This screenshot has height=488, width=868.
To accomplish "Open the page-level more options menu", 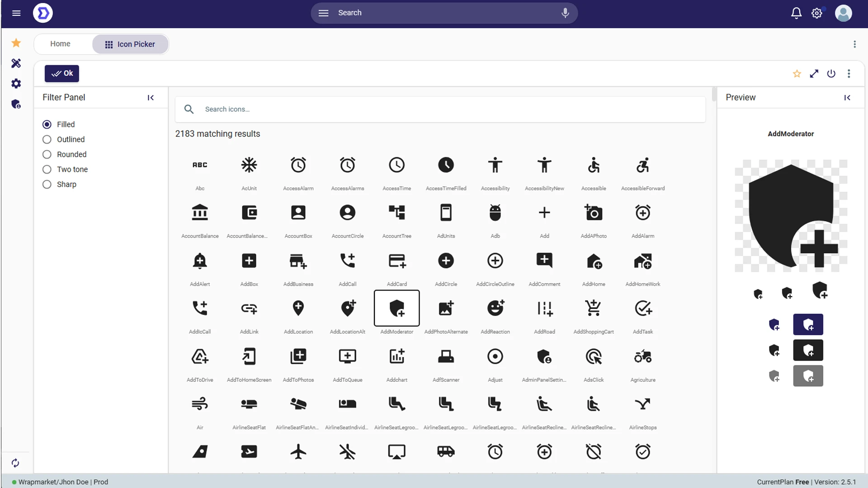I will pos(854,44).
